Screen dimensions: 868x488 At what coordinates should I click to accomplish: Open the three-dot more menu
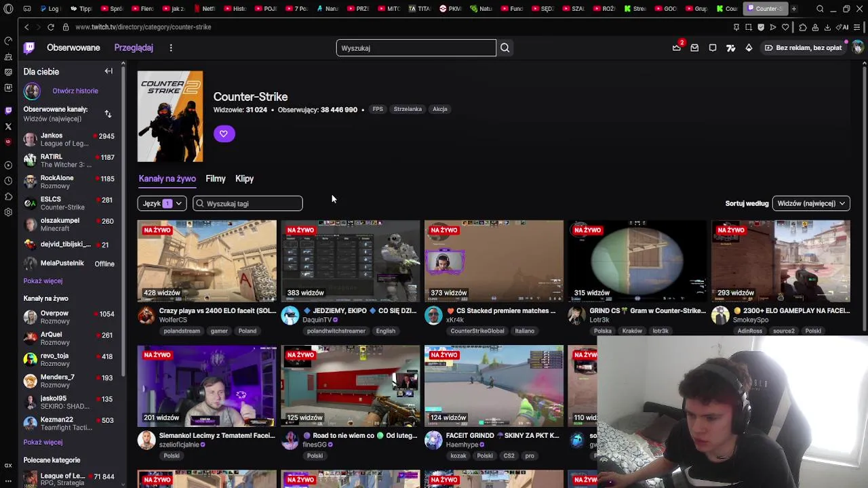(171, 47)
